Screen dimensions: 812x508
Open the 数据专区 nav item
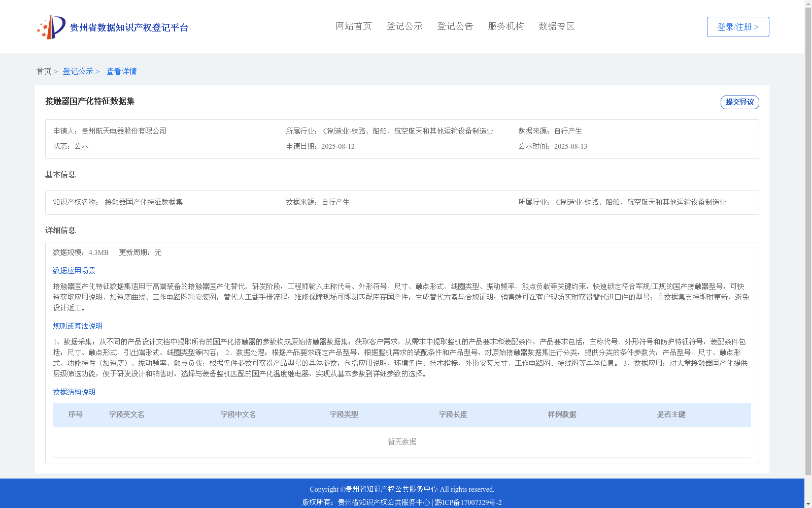point(557,26)
